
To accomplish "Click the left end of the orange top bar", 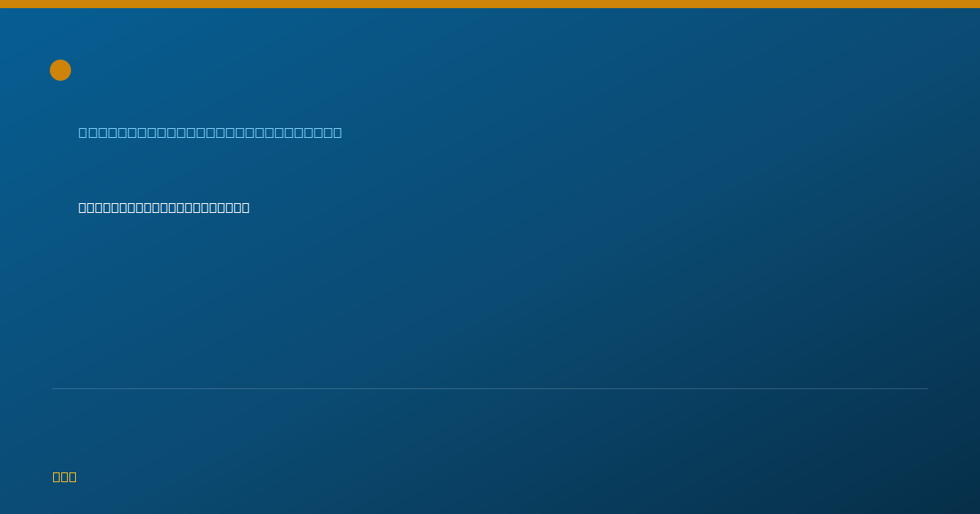I will pos(3,4).
